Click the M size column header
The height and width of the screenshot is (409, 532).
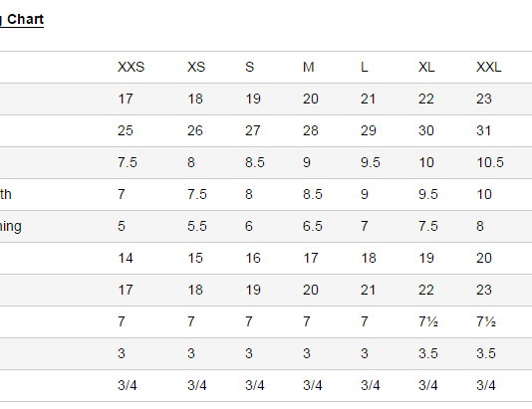click(308, 67)
